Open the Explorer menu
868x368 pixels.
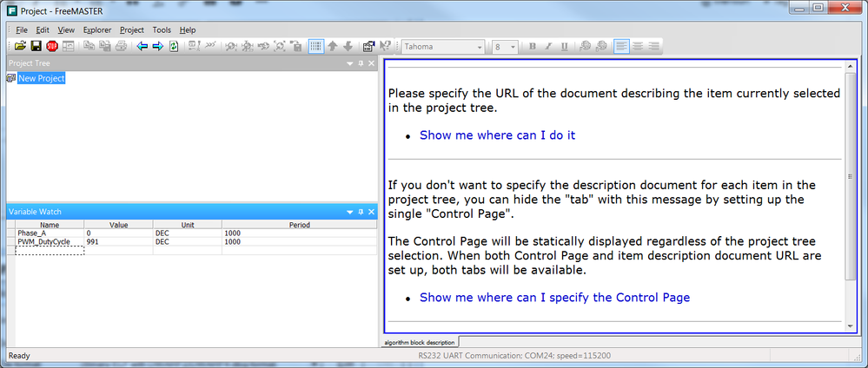tap(97, 30)
